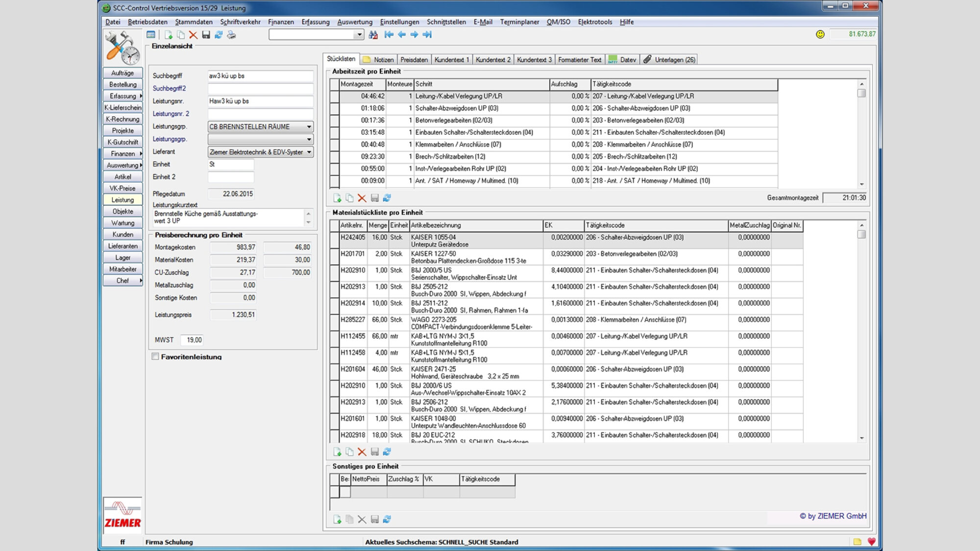
Task: Open the Kunden sidebar button
Action: coord(122,234)
